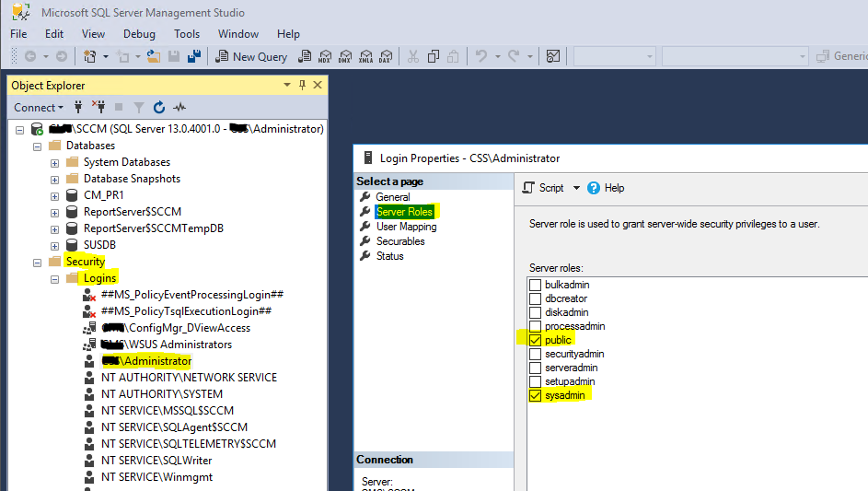
Task: Collapse the Security folder
Action: (37, 263)
